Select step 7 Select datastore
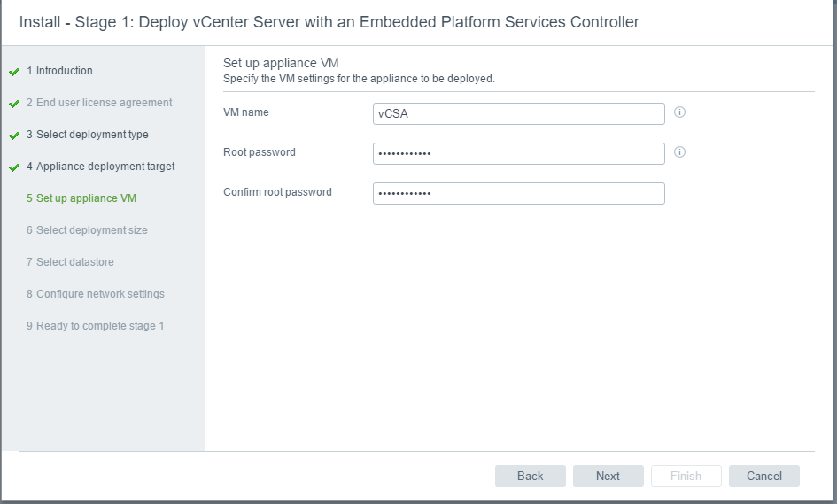 click(70, 262)
